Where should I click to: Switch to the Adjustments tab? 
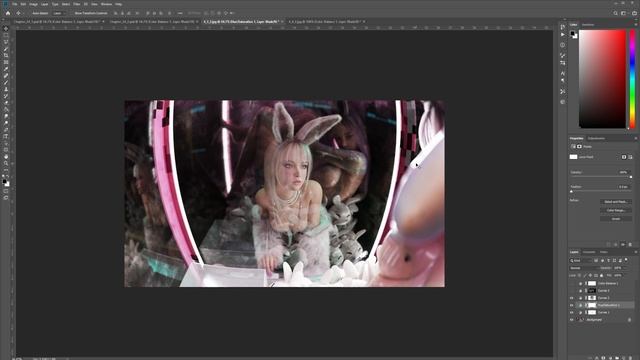[x=596, y=138]
